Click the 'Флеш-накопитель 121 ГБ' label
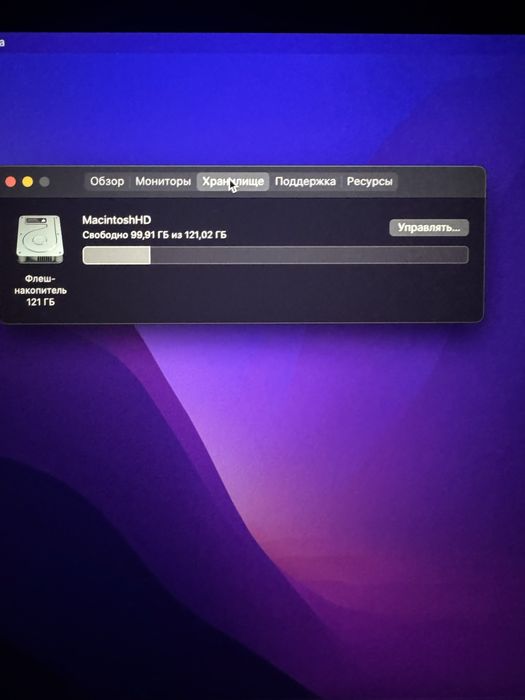The width and height of the screenshot is (525, 700). tap(40, 290)
